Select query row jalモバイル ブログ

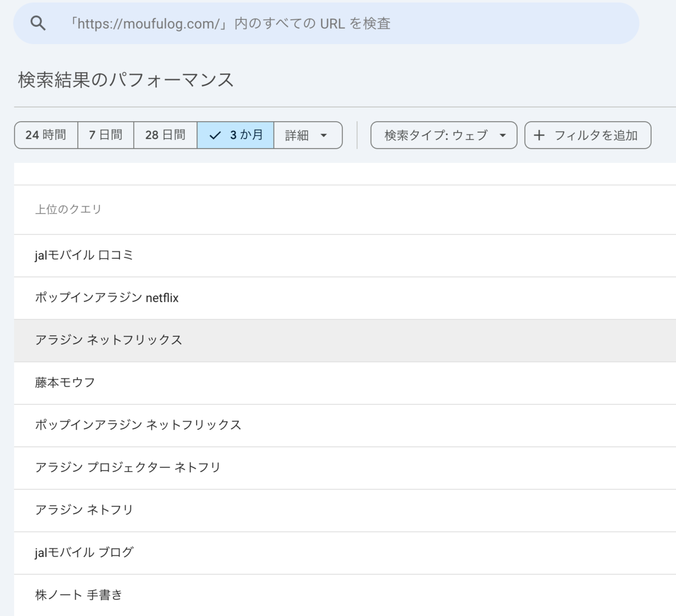[x=345, y=553]
